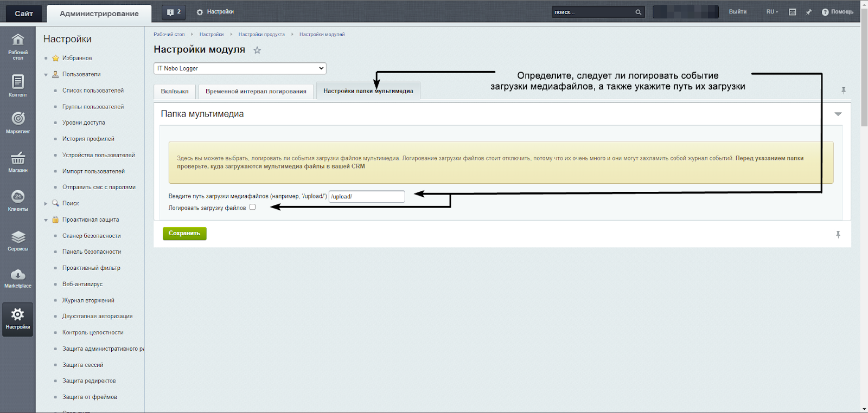Open Защита сессий in the tree
The height and width of the screenshot is (413, 868).
pyautogui.click(x=82, y=365)
